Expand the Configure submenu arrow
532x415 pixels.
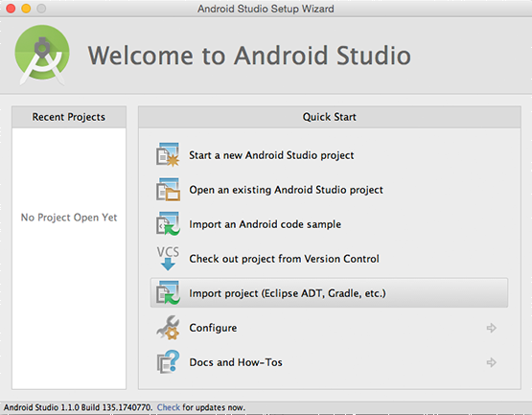pos(492,328)
